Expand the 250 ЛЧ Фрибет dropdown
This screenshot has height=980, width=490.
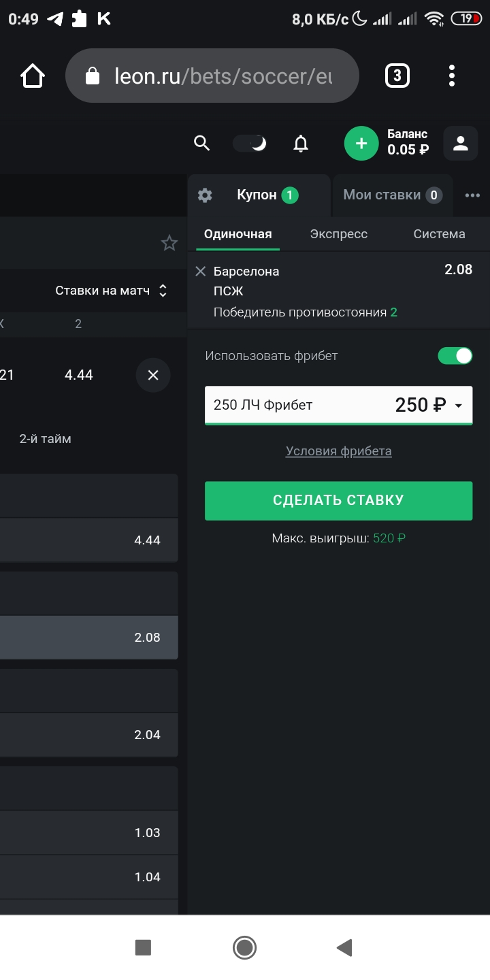tap(338, 406)
